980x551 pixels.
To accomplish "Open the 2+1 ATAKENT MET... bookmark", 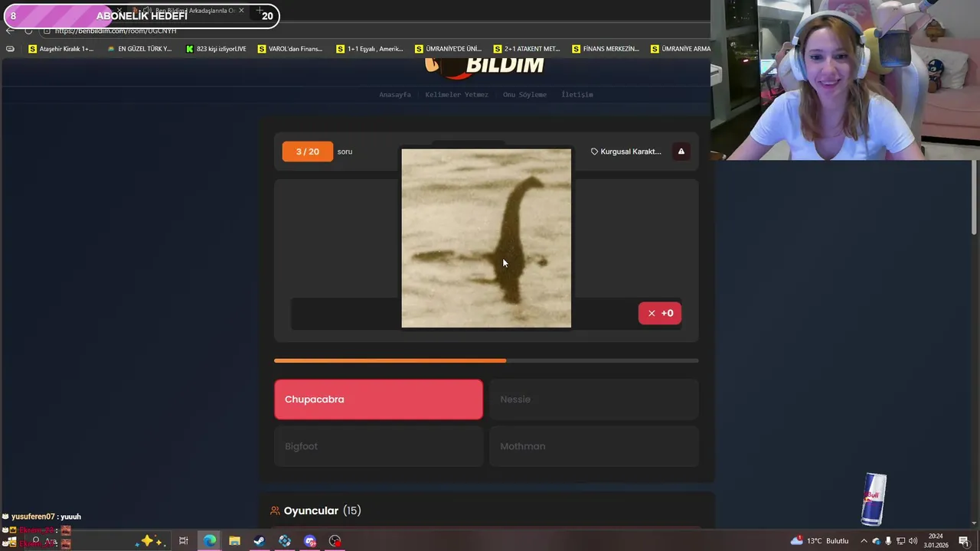I will pos(527,49).
